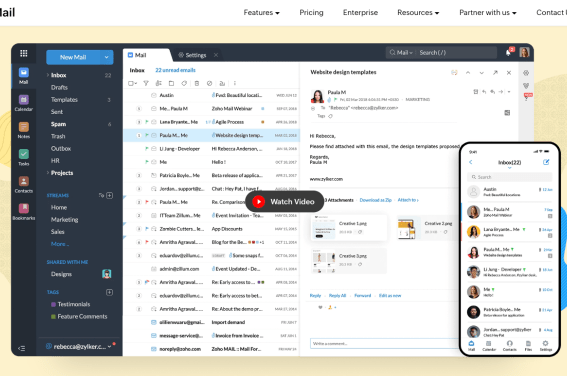Add a new tag with plus icon

point(109,292)
